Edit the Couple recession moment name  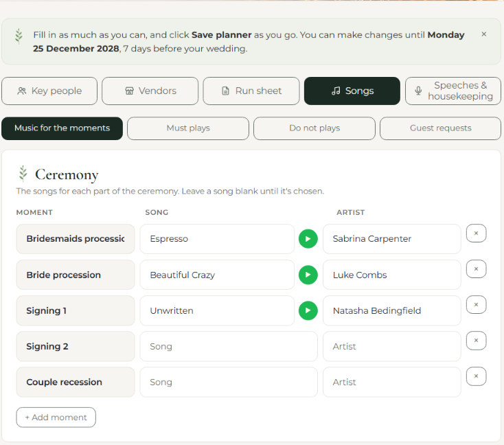pyautogui.click(x=76, y=382)
